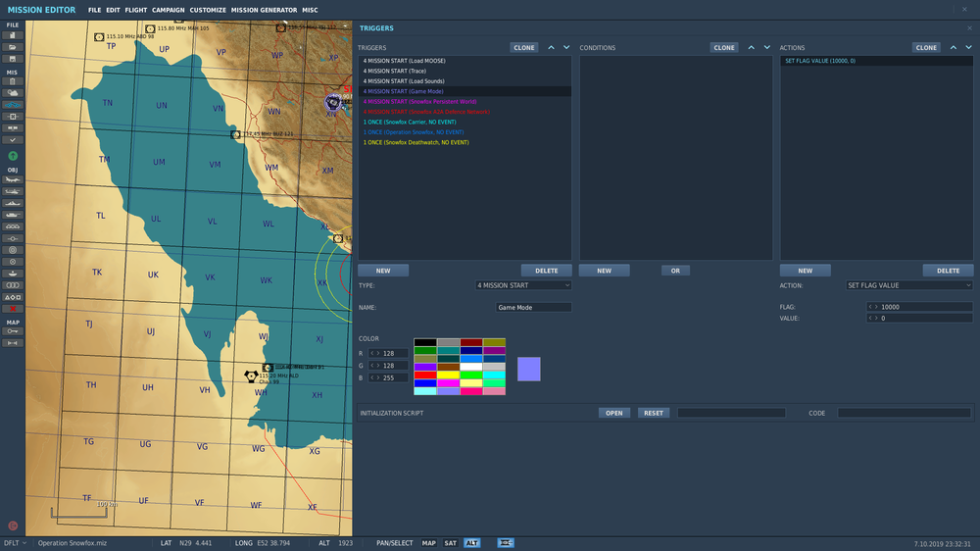Viewport: 980px width, 551px height.
Task: Save the mission using the floppy disk icon
Action: tap(12, 59)
